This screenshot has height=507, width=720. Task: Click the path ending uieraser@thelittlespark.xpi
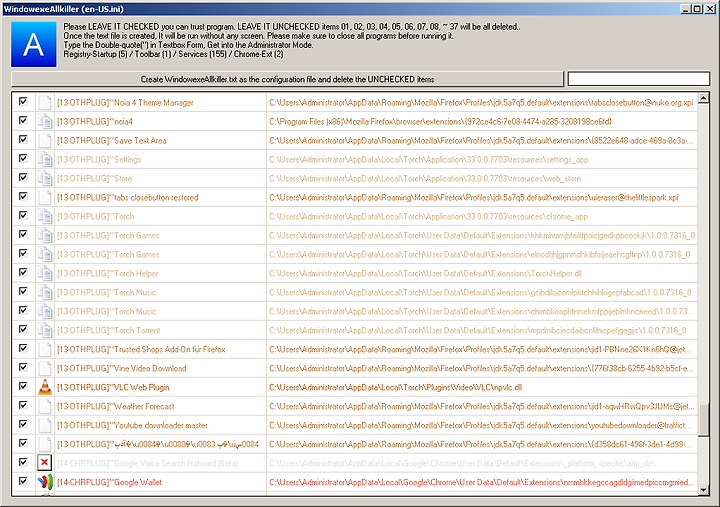pyautogui.click(x=473, y=197)
